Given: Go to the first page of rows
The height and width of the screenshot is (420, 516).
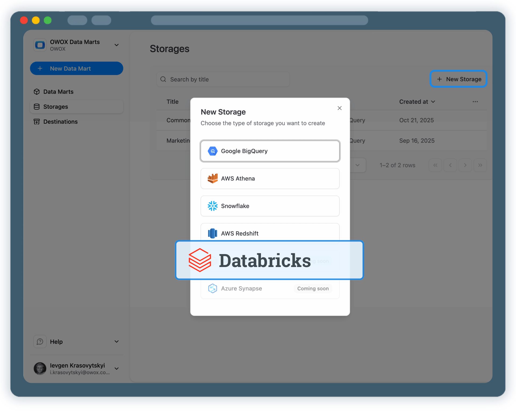Looking at the screenshot, I should coord(435,165).
